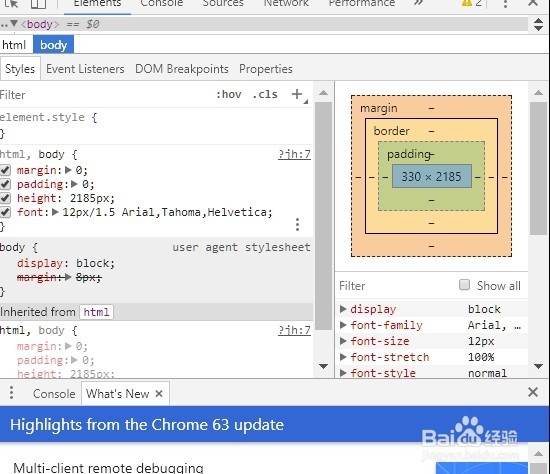Screen dimensions: 550x474
Task: Click the scroll up arrow in Styles pane
Action: [x=323, y=93]
